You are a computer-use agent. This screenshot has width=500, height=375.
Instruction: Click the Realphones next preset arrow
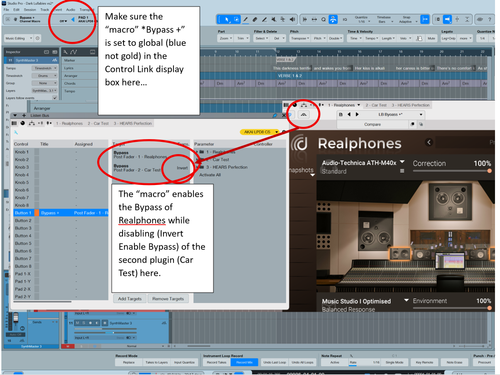(x=357, y=114)
